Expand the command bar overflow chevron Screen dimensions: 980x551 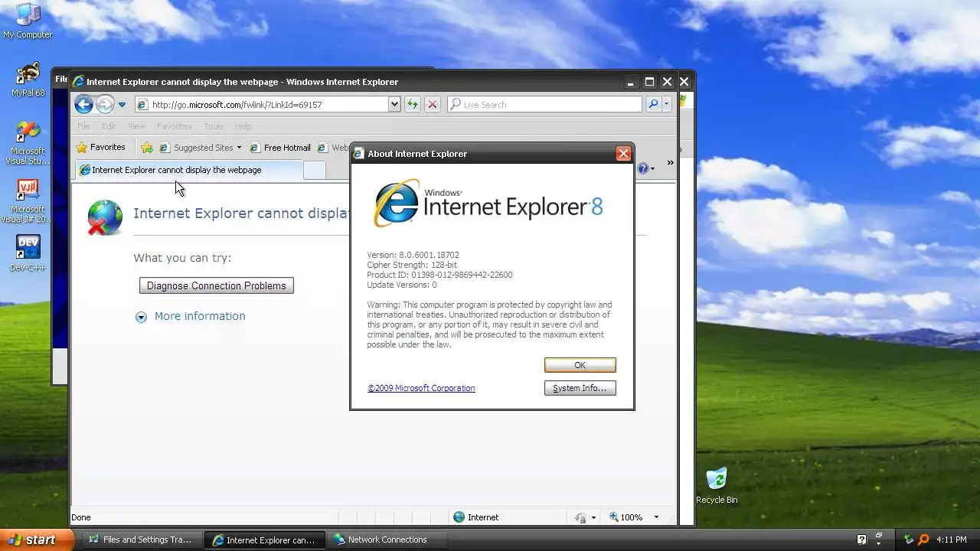[x=670, y=163]
